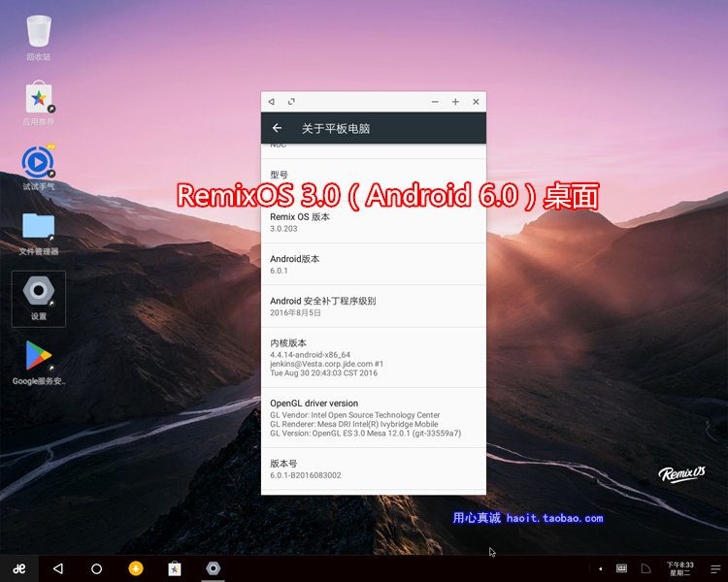This screenshot has height=582, width=728.
Task: Click the window title bar back triangle
Action: pos(272,102)
